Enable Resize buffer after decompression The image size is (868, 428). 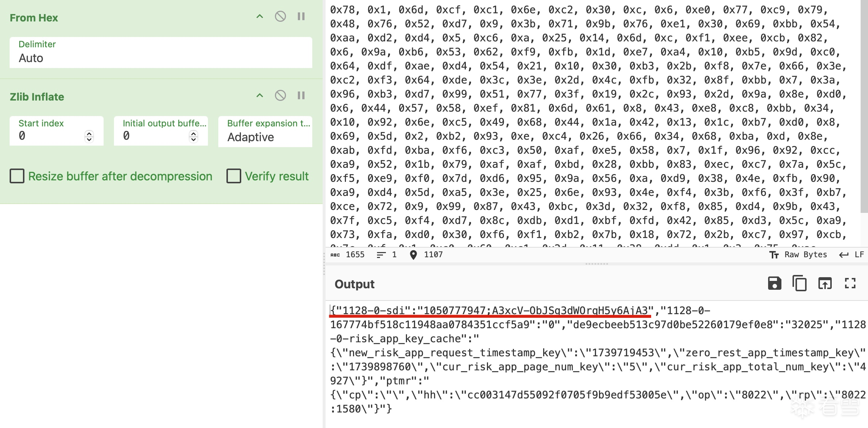(x=17, y=176)
